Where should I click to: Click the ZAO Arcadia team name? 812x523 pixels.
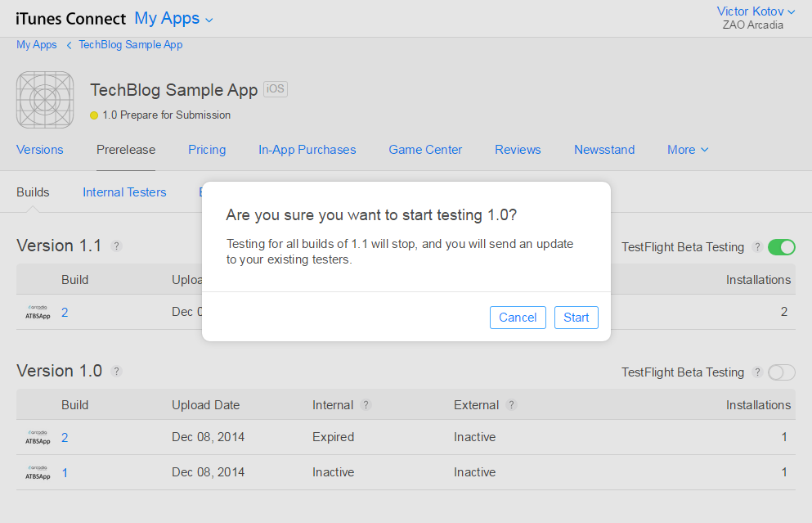coord(753,25)
